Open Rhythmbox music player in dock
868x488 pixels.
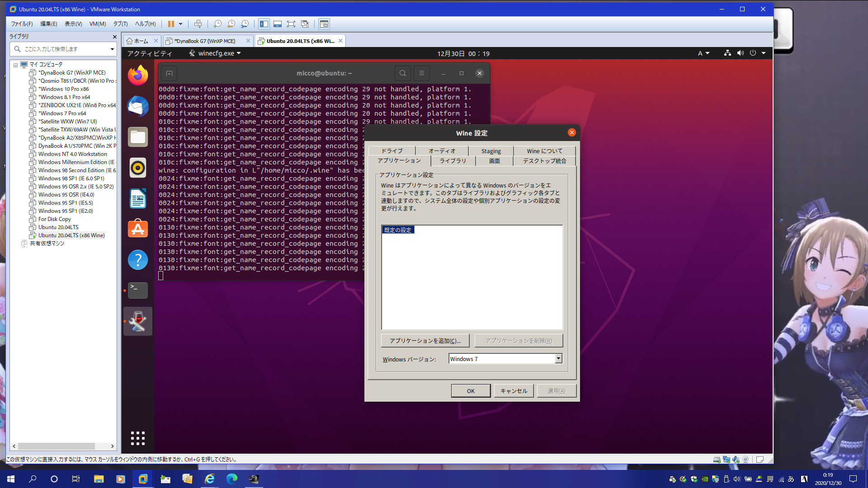click(138, 168)
